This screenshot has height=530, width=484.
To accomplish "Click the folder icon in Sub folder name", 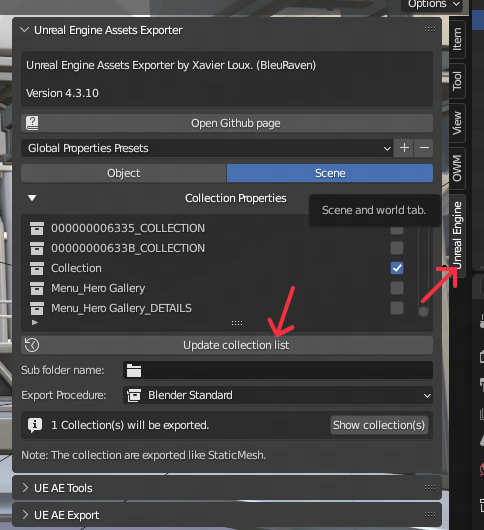I will pos(134,370).
